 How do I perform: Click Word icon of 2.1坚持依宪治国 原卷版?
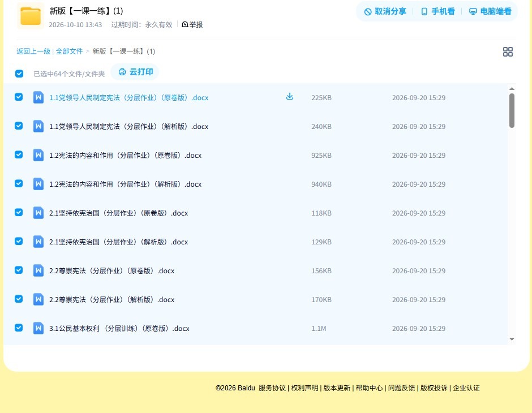coord(38,213)
